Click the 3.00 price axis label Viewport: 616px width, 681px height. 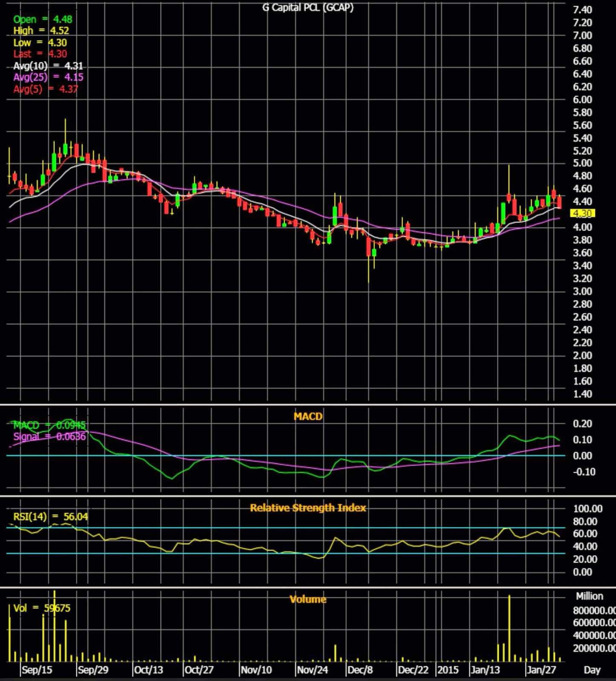[583, 291]
